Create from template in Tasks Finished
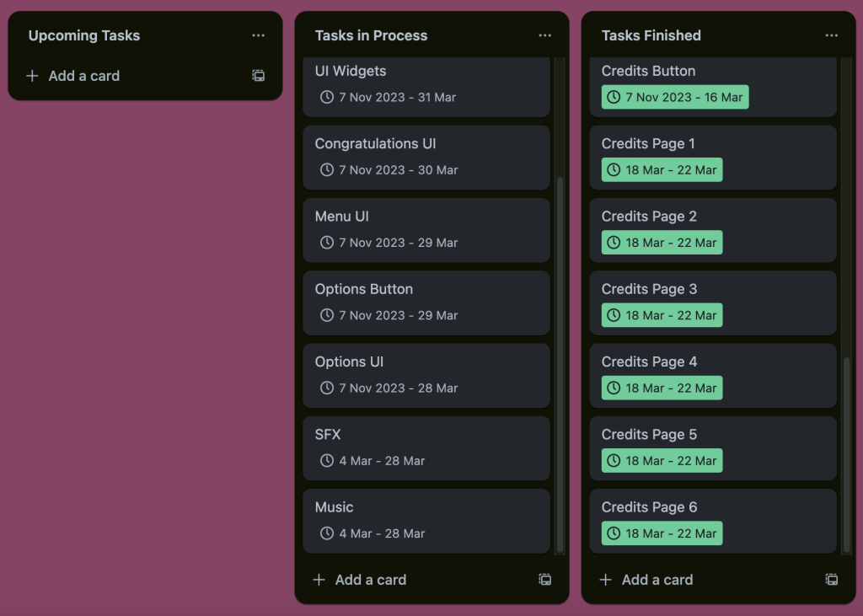863x616 pixels. point(832,580)
